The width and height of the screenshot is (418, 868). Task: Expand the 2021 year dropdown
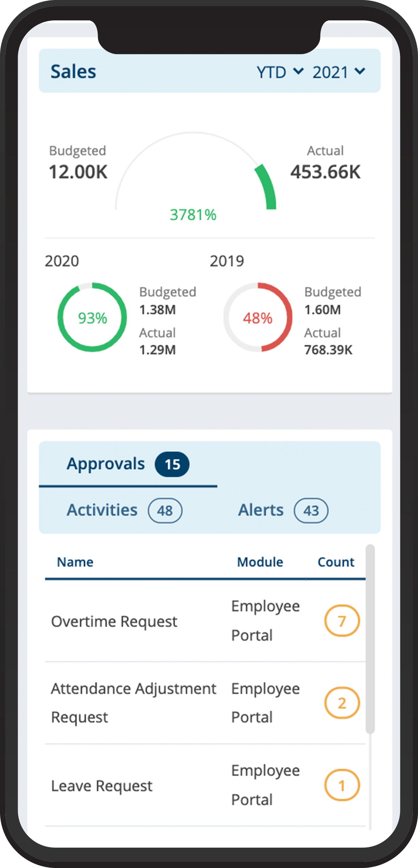click(338, 72)
